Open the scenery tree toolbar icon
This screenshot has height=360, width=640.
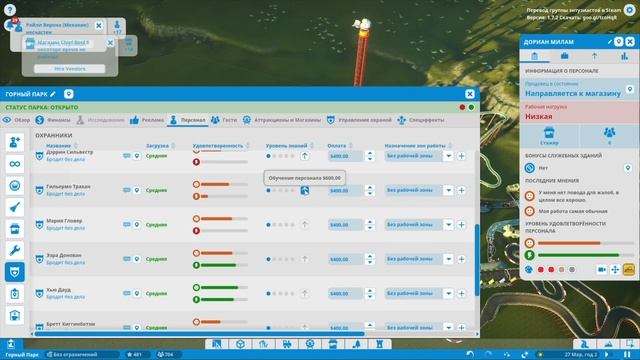(357, 344)
